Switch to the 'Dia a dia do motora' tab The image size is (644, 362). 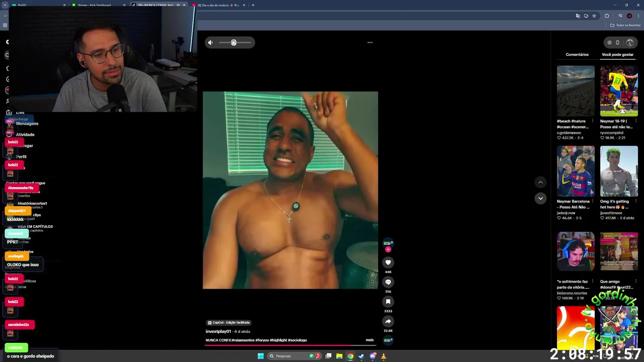coord(219,5)
